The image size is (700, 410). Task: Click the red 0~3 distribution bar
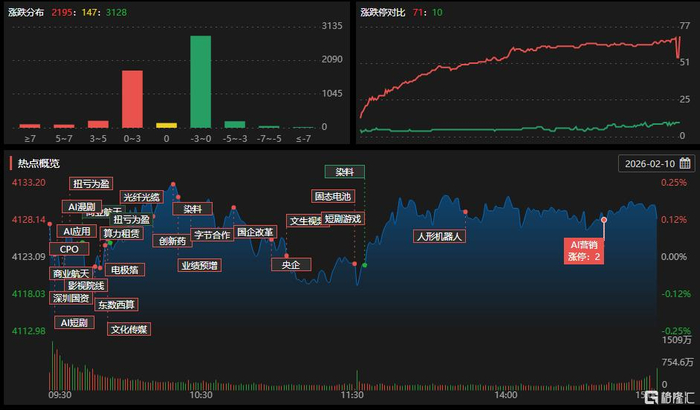point(133,99)
